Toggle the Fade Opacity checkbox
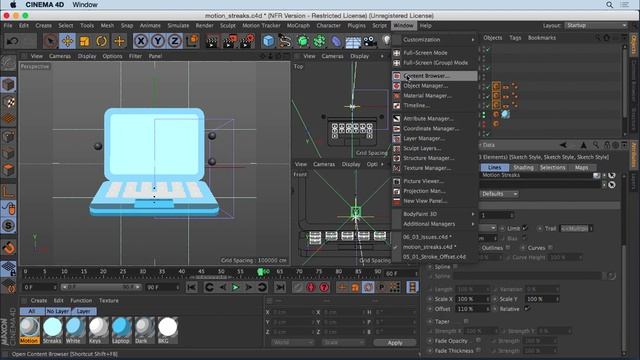The height and width of the screenshot is (360, 640). click(x=478, y=340)
